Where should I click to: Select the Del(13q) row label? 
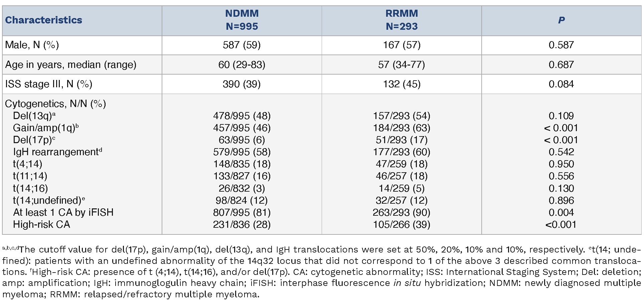coord(34,116)
